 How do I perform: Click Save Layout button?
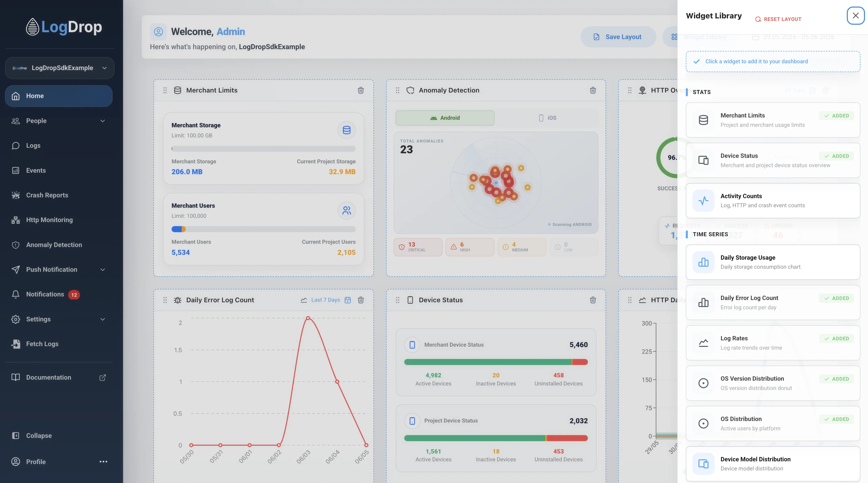(x=618, y=37)
